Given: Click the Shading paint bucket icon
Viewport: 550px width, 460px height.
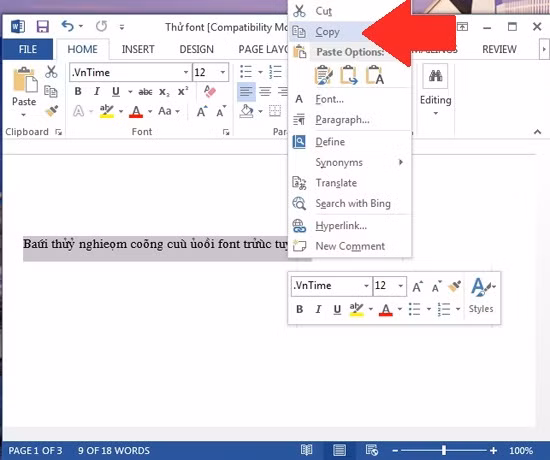Looking at the screenshot, I should coord(247,111).
